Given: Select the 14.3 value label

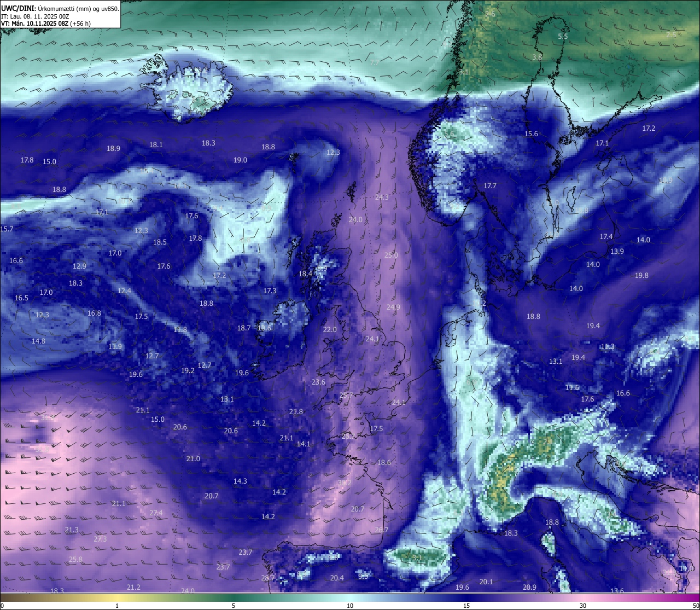Looking at the screenshot, I should point(240,481).
